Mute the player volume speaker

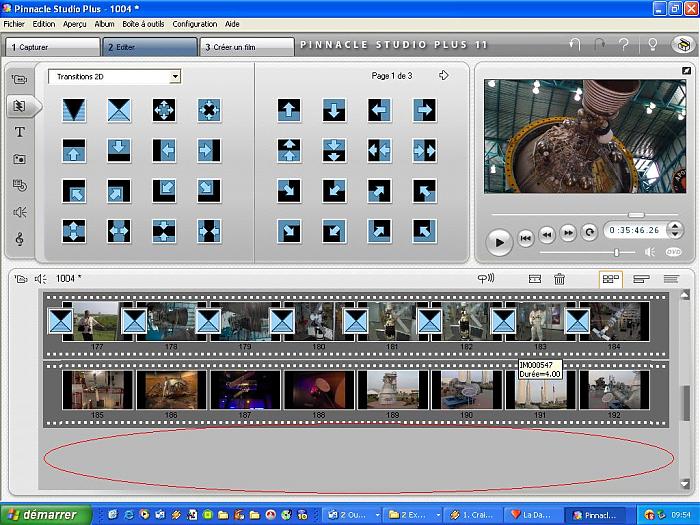650,252
